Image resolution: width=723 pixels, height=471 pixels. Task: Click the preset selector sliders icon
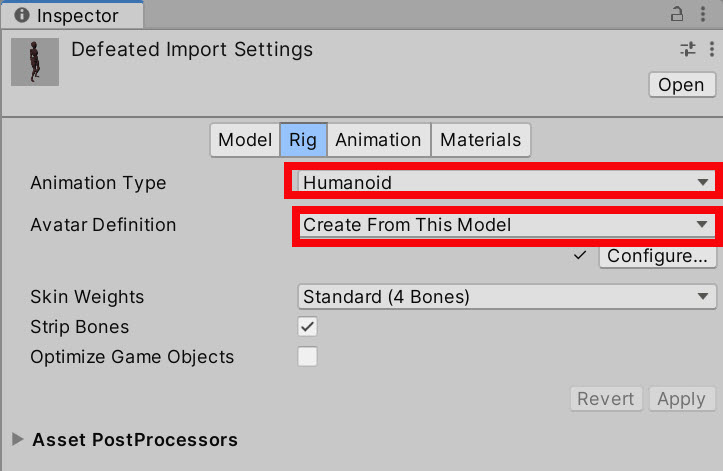pos(687,49)
